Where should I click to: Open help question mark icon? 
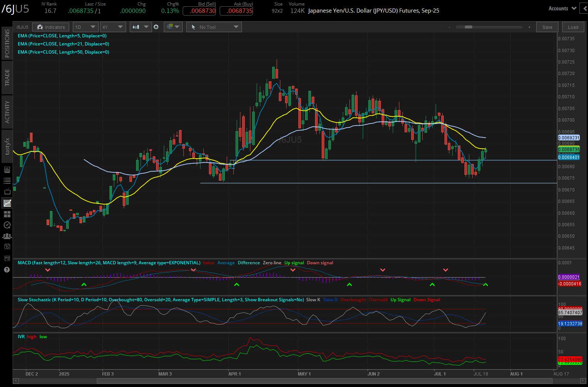(7, 269)
